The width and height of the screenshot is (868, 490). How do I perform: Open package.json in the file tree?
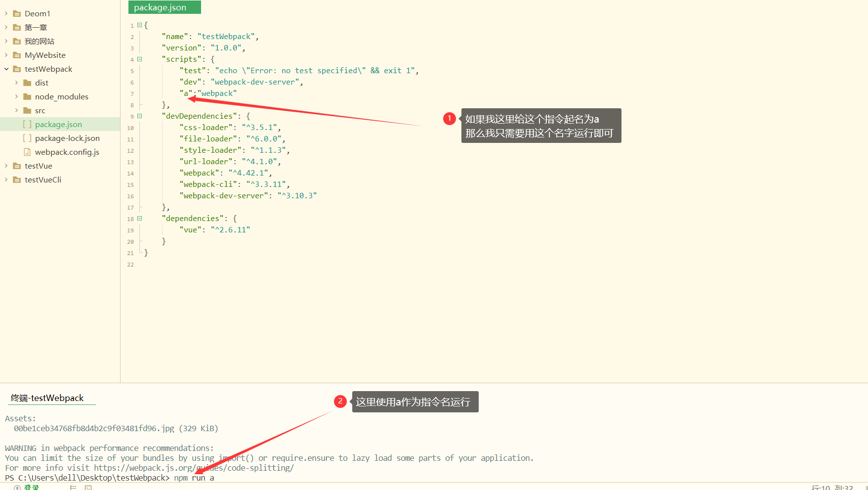pyautogui.click(x=58, y=125)
